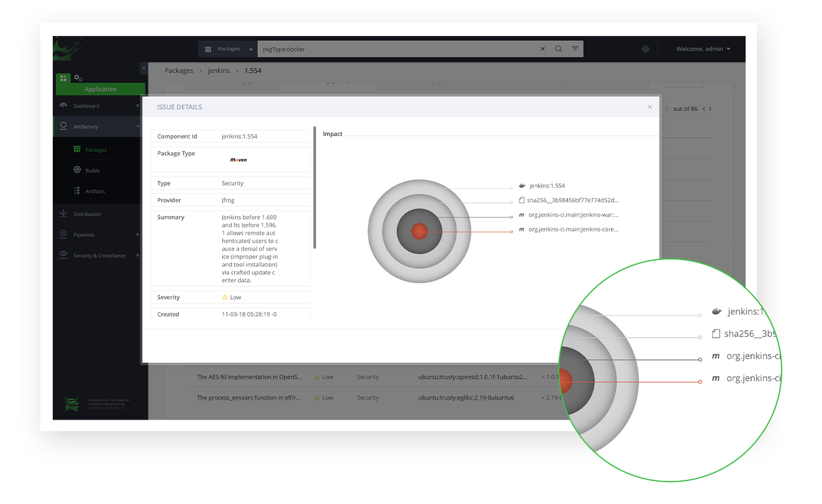Viewport: 822px width, 504px height.
Task: Click the Artifacts sidebar icon
Action: (x=77, y=191)
